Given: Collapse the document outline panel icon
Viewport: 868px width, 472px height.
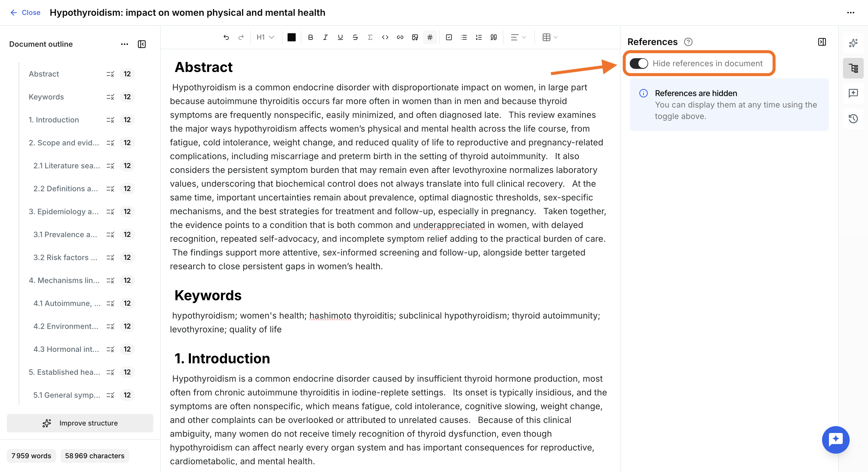Looking at the screenshot, I should [x=142, y=44].
